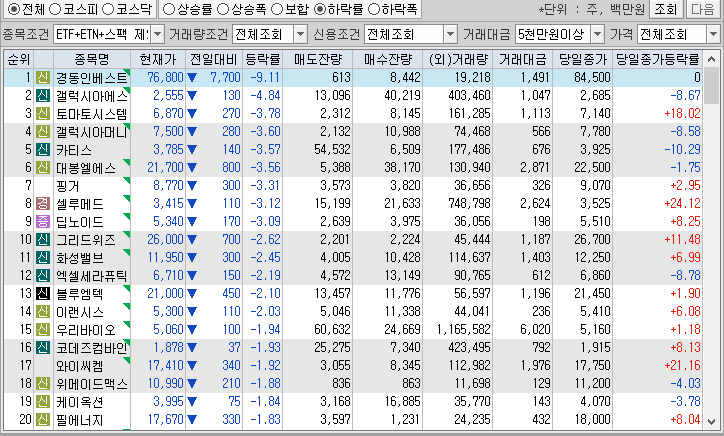
Task: Click green corner marker on 화성밸브 row
Action: click(x=127, y=253)
